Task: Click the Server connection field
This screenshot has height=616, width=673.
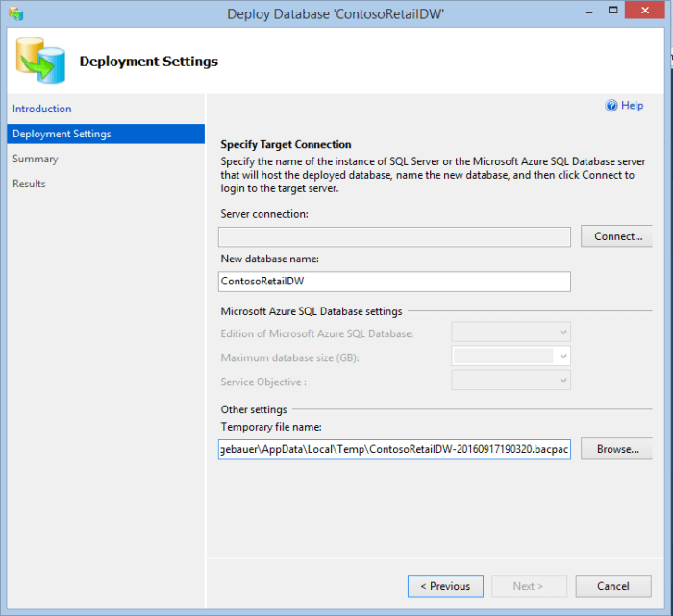Action: point(395,236)
